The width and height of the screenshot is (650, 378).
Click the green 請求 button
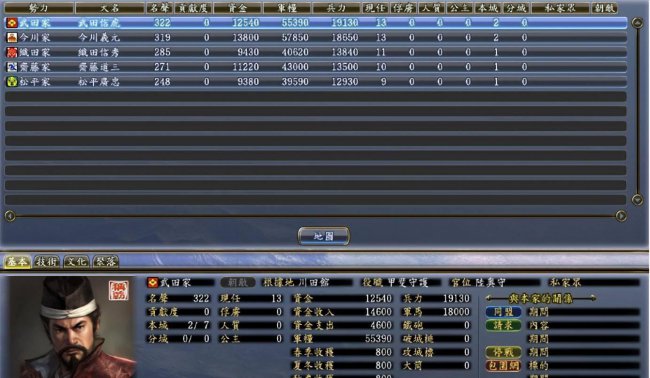[x=503, y=325]
